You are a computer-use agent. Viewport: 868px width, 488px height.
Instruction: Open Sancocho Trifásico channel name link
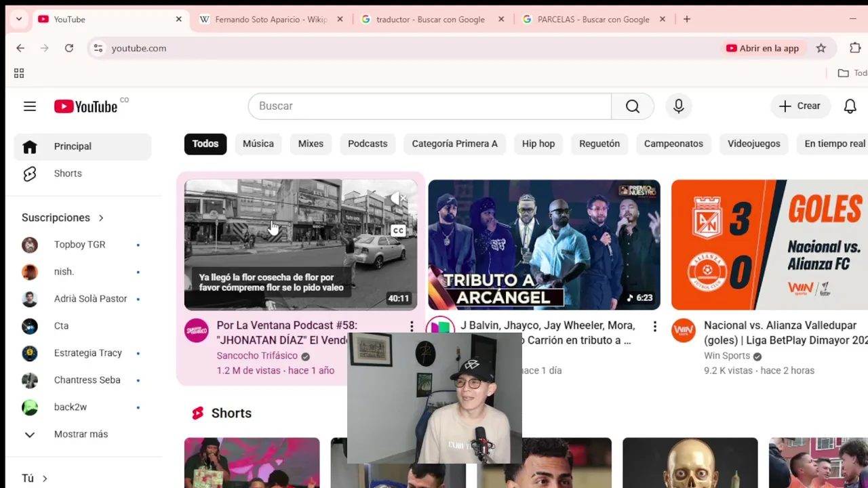coord(257,356)
